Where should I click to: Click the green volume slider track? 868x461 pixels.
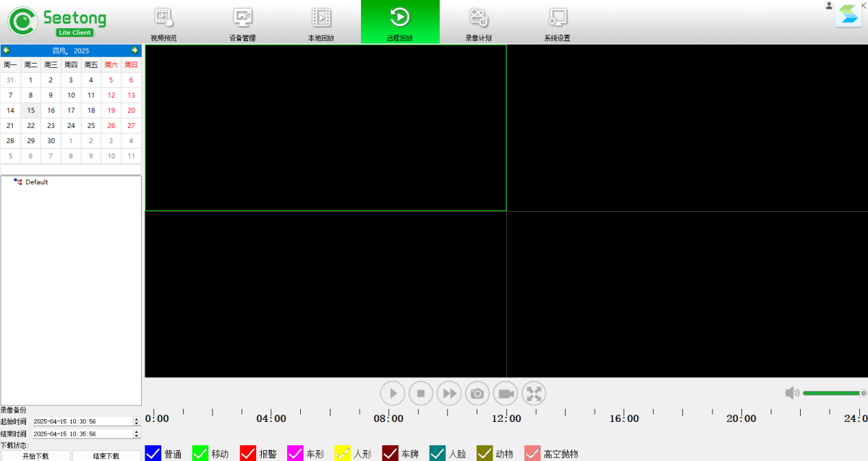tap(832, 393)
